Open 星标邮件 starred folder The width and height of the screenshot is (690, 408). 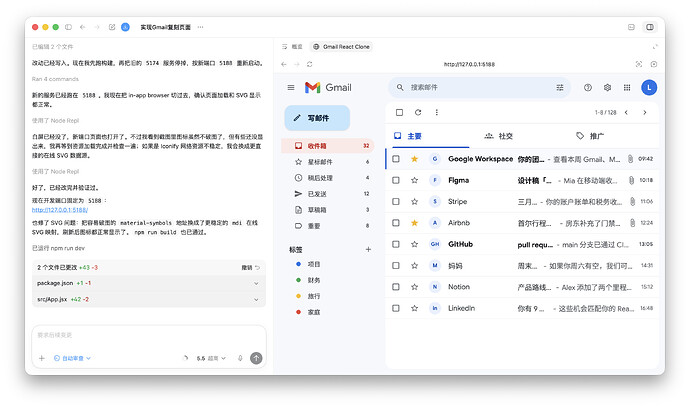click(x=327, y=162)
